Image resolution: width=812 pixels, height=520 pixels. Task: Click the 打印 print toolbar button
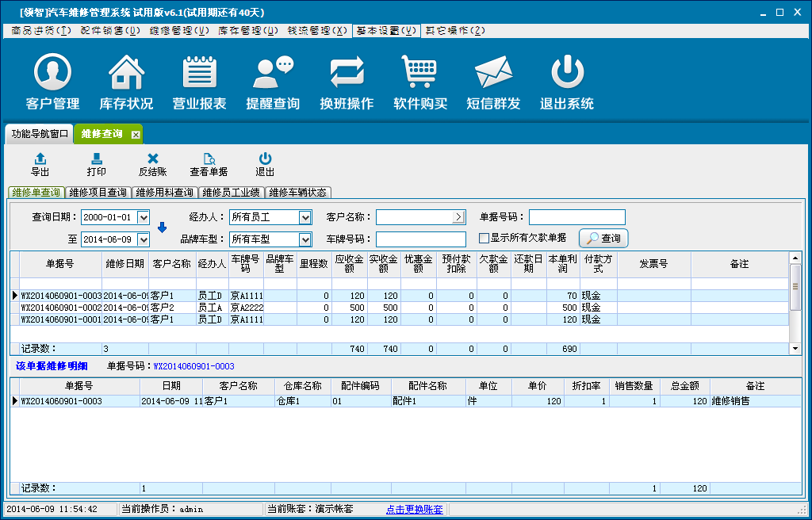[97, 164]
